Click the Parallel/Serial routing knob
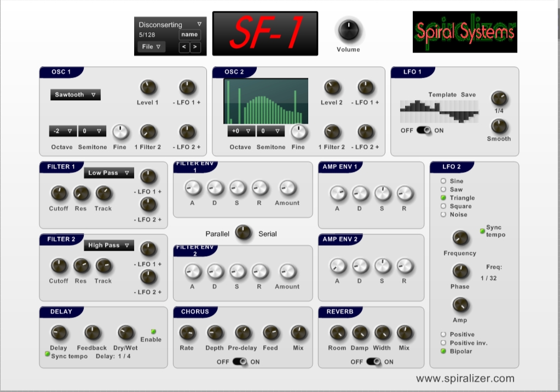 243,232
